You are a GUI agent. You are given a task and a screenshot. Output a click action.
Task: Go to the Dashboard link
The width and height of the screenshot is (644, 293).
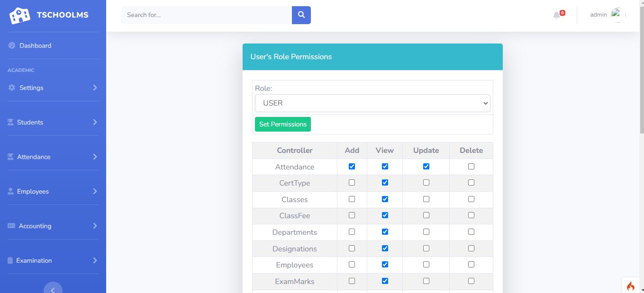[35, 46]
